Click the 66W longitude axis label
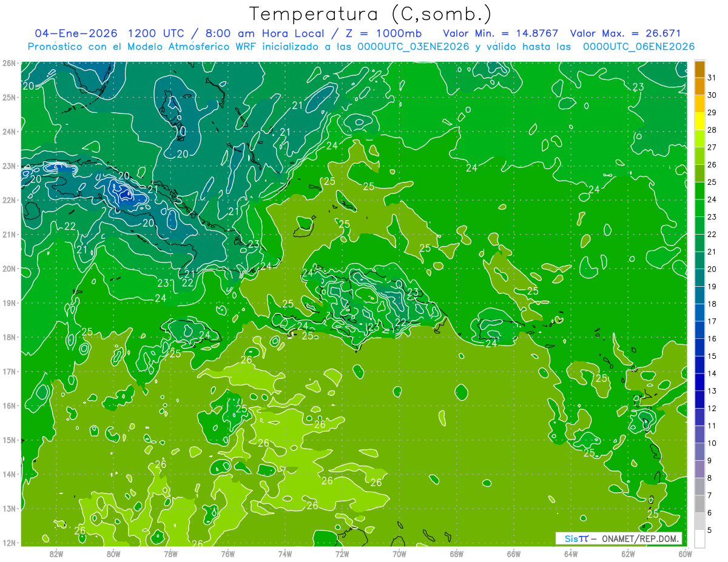The image size is (728, 562). (513, 553)
